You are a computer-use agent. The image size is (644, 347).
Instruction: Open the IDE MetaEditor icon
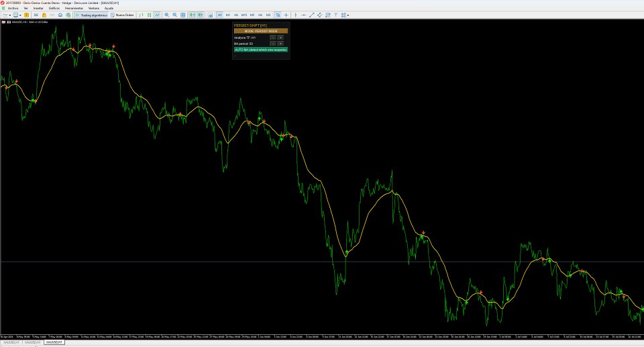coord(36,15)
